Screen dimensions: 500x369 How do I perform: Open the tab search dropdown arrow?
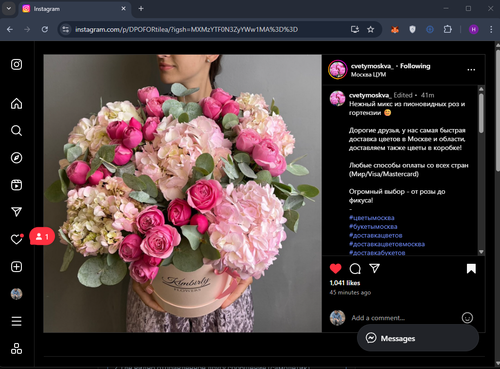[9, 9]
